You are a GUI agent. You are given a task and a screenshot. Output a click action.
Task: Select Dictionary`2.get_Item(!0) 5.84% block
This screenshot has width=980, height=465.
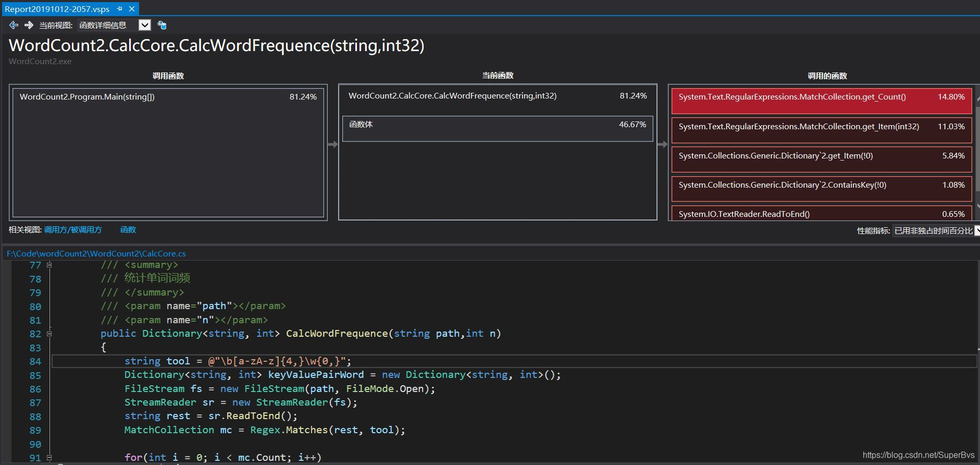pos(822,160)
